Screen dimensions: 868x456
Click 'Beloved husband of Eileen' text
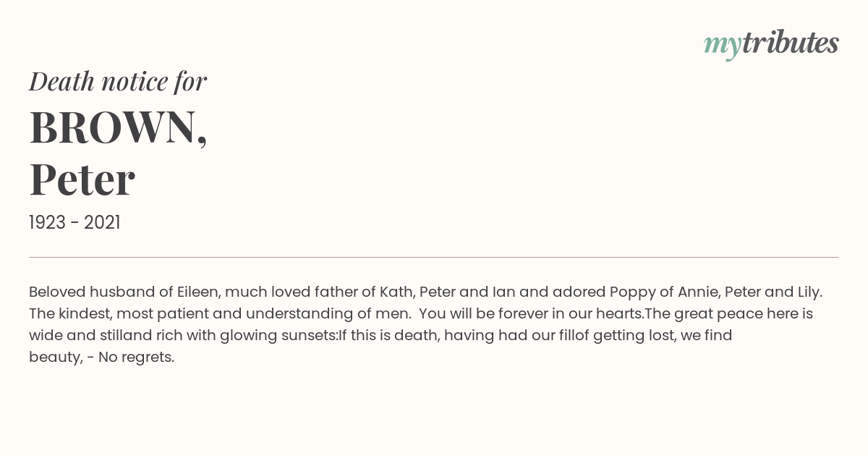coord(124,292)
